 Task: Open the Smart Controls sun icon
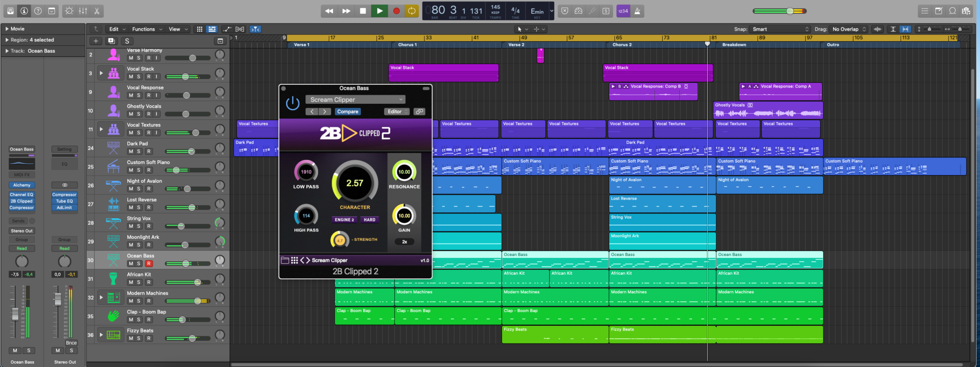(x=69, y=11)
